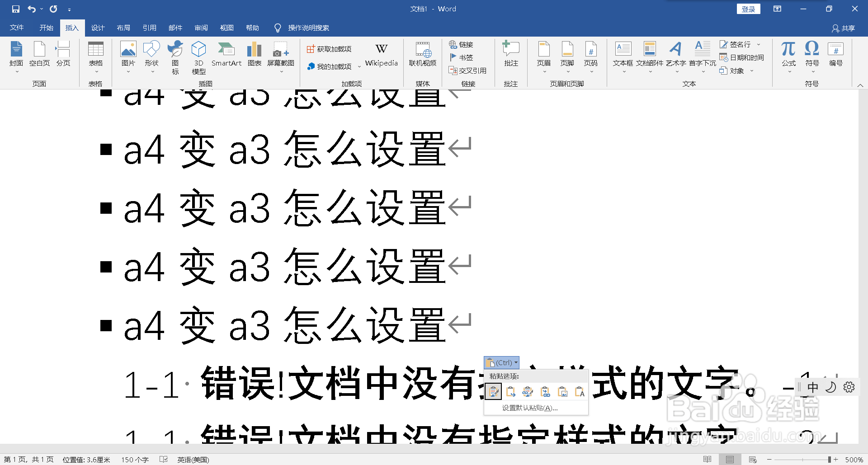Switch to the 开始 home tab

pos(46,28)
